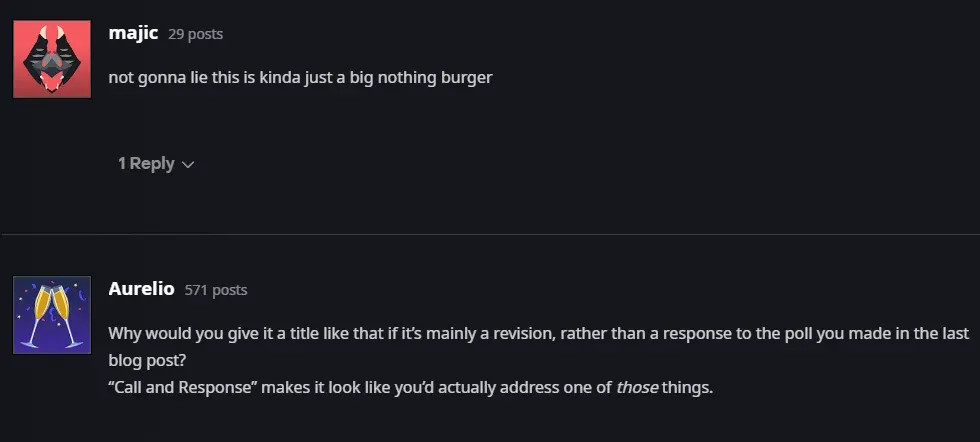980x442 pixels.
Task: Click Aurelio's champagne glasses avatar
Action: click(52, 315)
